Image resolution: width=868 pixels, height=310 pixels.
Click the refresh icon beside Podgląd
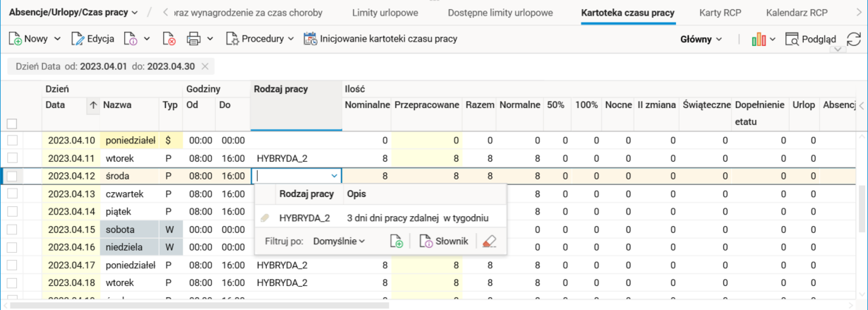pos(854,40)
